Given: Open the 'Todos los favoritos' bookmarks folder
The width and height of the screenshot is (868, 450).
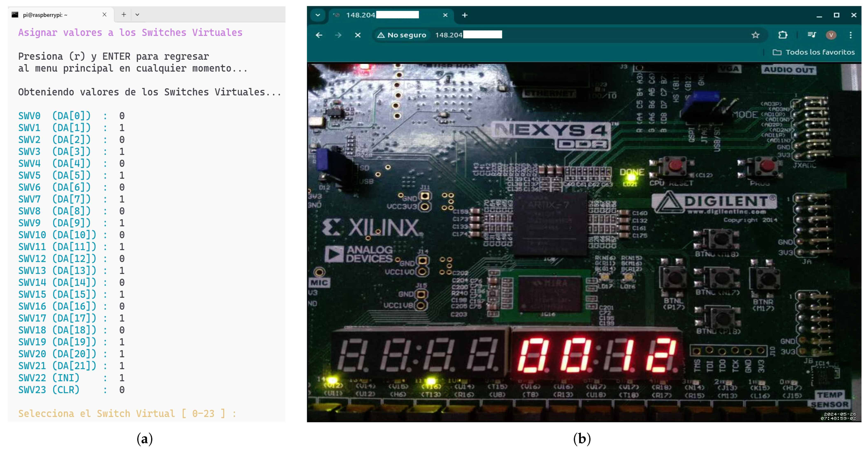Looking at the screenshot, I should [x=813, y=52].
